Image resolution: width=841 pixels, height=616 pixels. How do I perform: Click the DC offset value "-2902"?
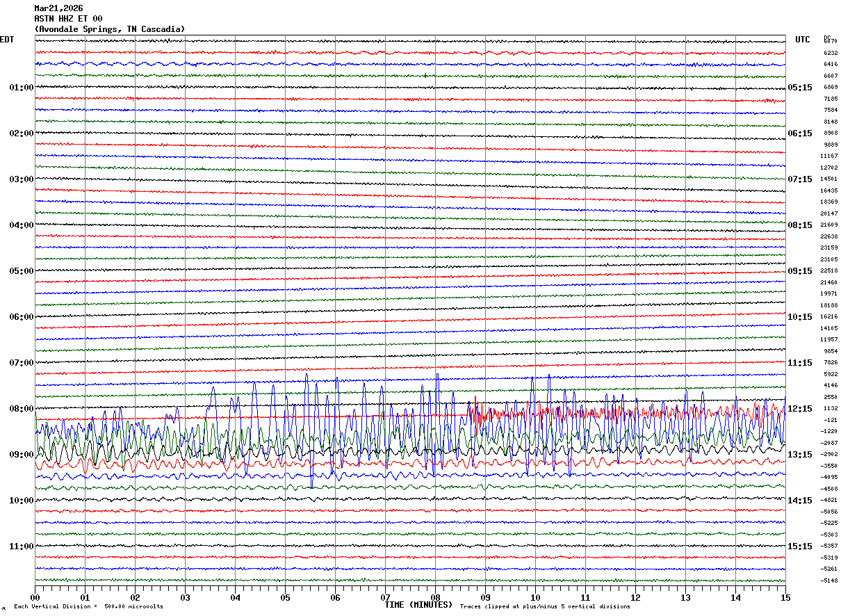(x=829, y=455)
